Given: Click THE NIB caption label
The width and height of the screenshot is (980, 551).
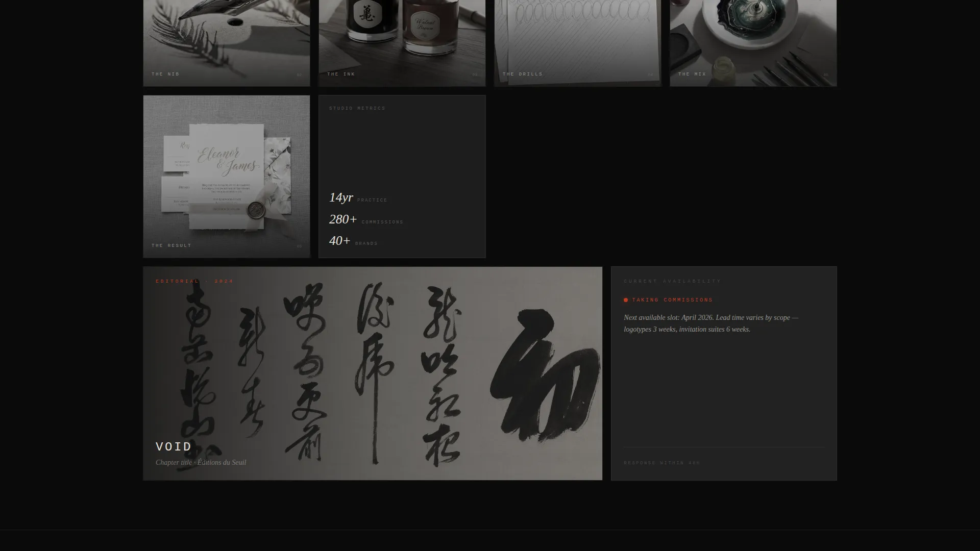Looking at the screenshot, I should 165,74.
